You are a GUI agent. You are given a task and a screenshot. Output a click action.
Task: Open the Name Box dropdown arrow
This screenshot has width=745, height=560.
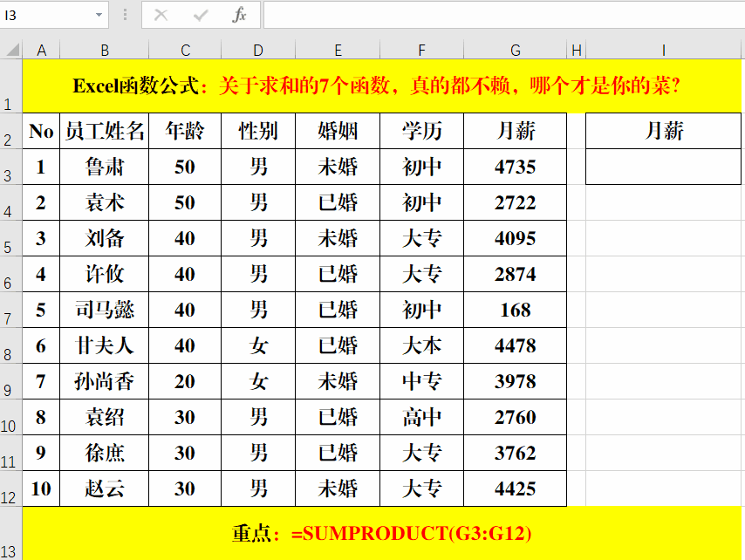tap(98, 15)
